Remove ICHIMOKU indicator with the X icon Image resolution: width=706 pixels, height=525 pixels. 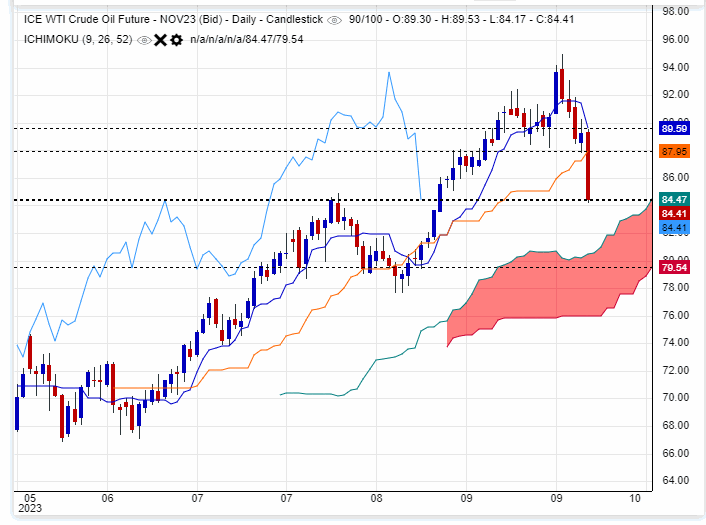(x=160, y=40)
